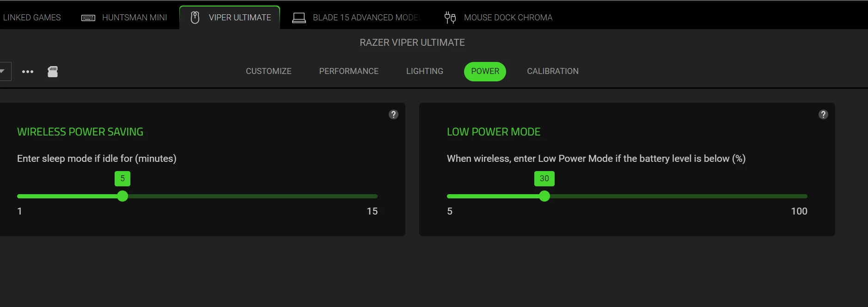Screen dimensions: 868x307
Task: Open the LINKED GAMES tab
Action: click(32, 18)
